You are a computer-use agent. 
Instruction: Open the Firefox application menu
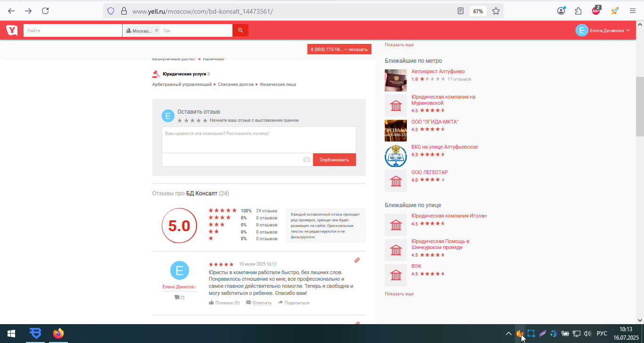point(632,11)
